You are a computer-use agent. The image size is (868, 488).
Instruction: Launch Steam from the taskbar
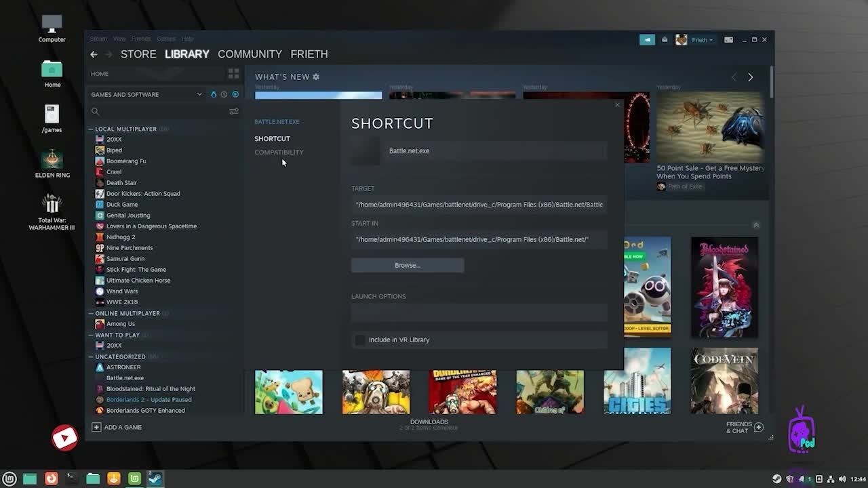pyautogui.click(x=155, y=479)
